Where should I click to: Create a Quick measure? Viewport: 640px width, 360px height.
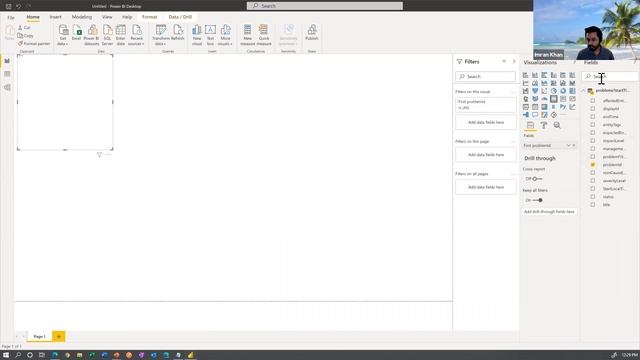coord(264,35)
